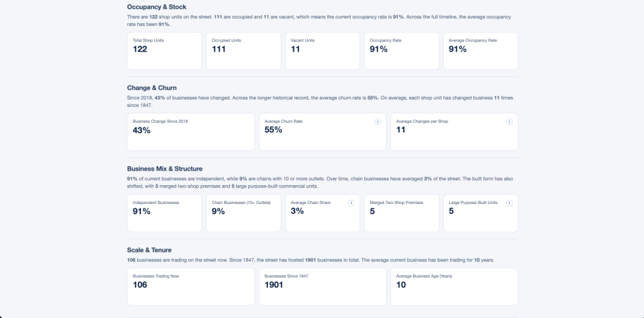Click the Chain Businesses (10+ Outlets) card

(244, 213)
